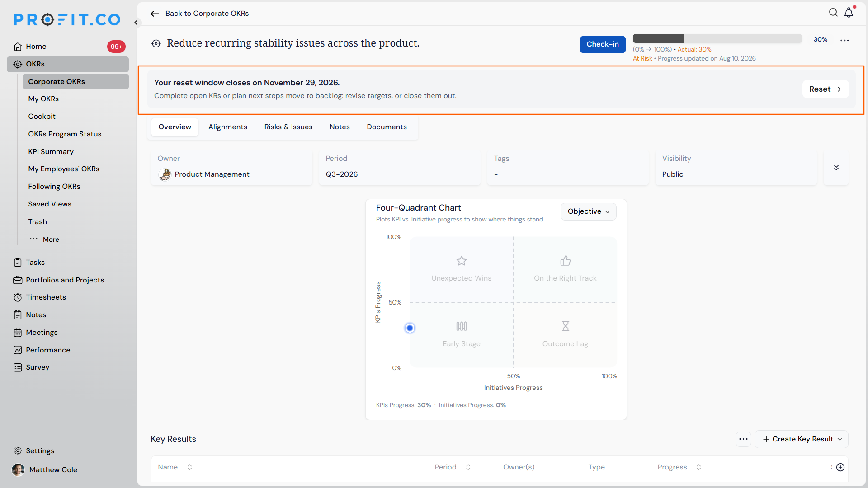Open the Documents tab
The width and height of the screenshot is (868, 488).
point(387,127)
